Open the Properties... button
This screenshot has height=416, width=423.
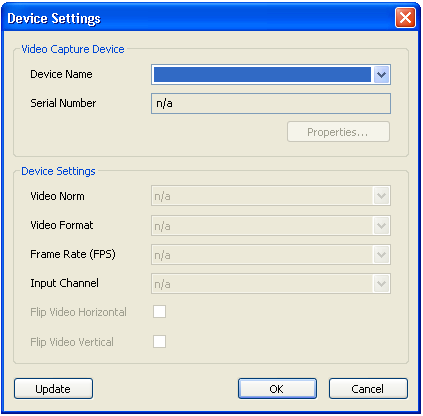(338, 132)
